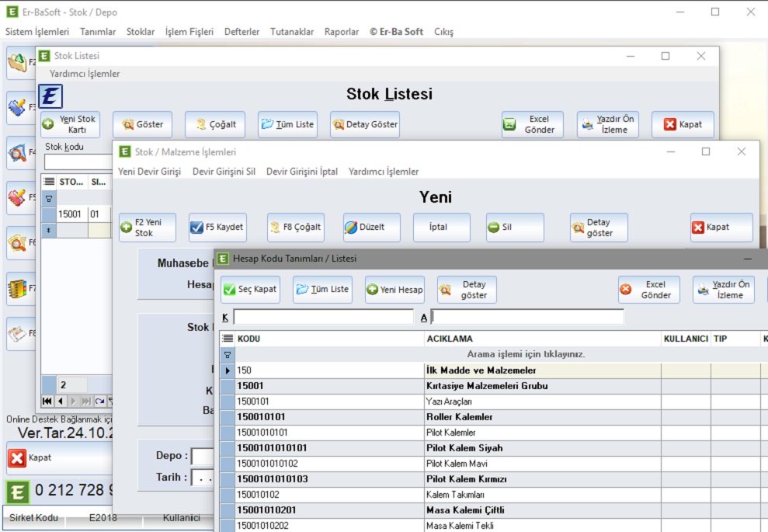Create a new card with Yeni Stok Kartı
The image size is (768, 532).
[x=70, y=124]
